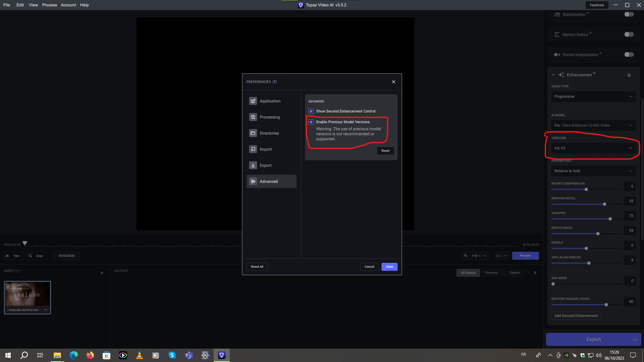Select the Import preferences icon

tap(253, 149)
